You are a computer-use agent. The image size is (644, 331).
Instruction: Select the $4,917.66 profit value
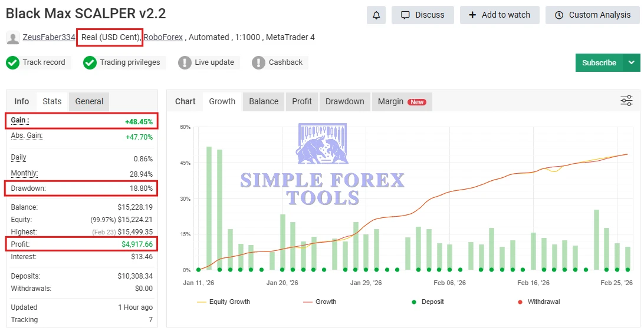click(137, 244)
